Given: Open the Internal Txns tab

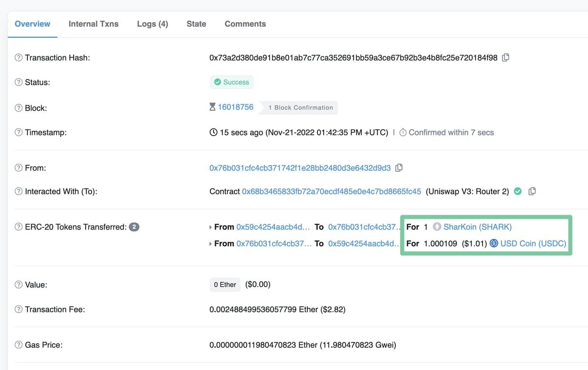Looking at the screenshot, I should pyautogui.click(x=94, y=24).
